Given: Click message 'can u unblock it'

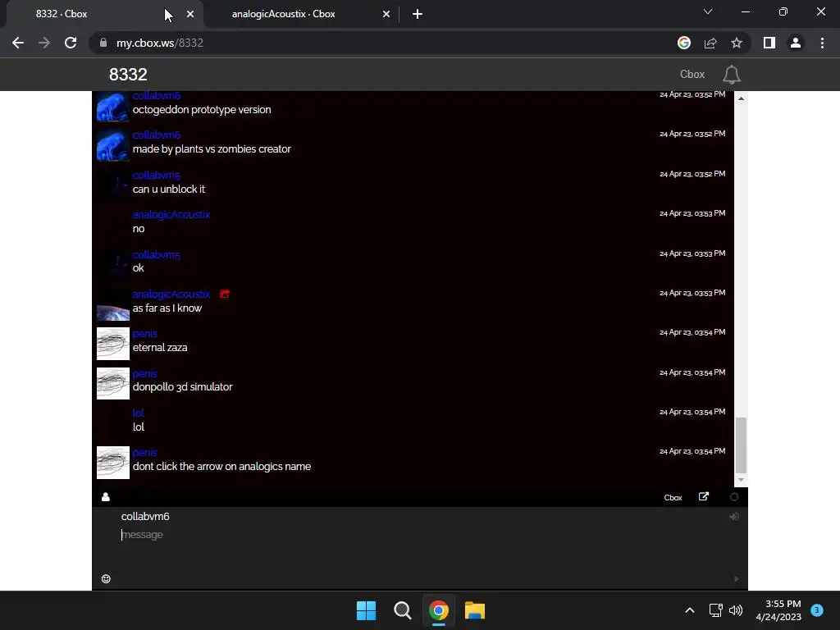Looking at the screenshot, I should (x=169, y=189).
